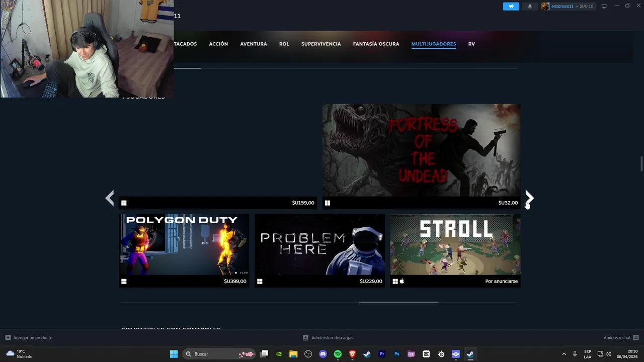644x362 pixels.
Task: Open the ROL category tab
Action: [x=284, y=44]
